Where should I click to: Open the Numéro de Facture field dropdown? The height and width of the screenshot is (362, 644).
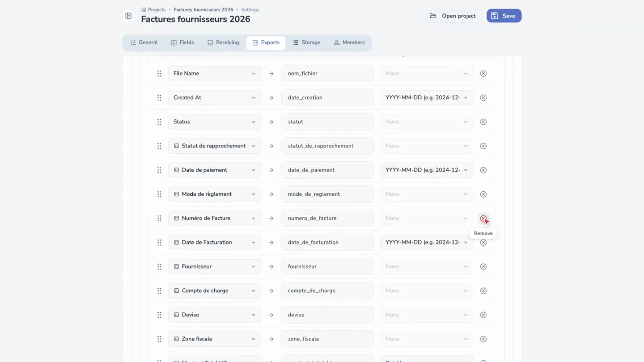215,218
